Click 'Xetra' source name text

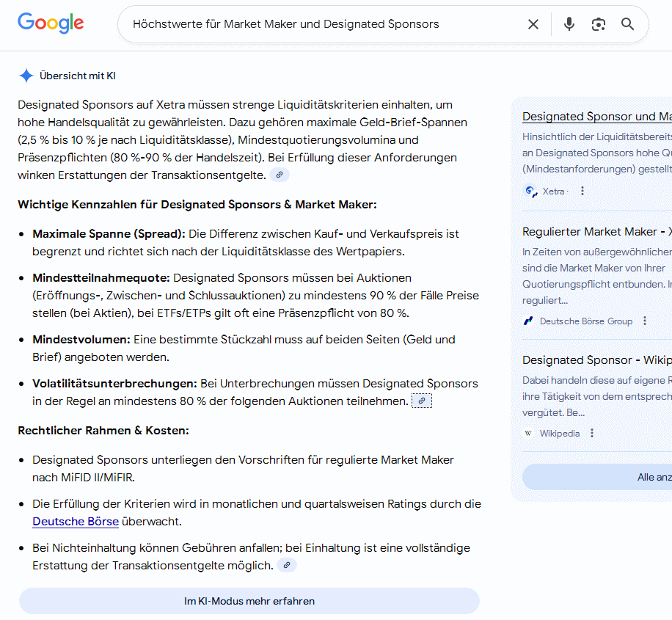click(553, 192)
